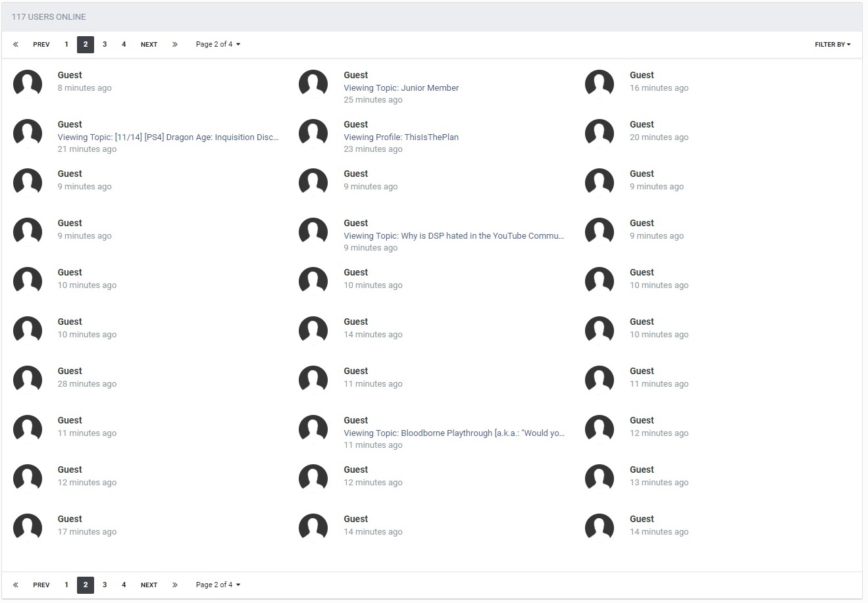This screenshot has height=603, width=868.
Task: Click PREV in the bottom pagination
Action: coord(41,585)
